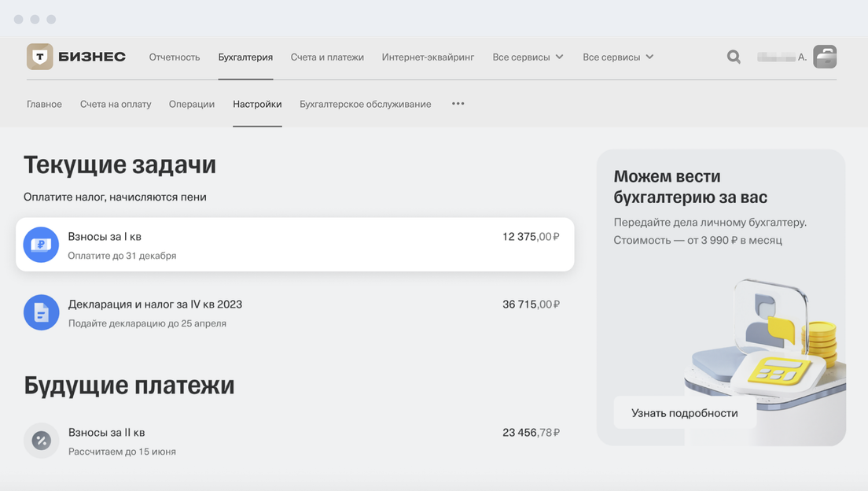The height and width of the screenshot is (491, 868).
Task: Open the three dots more-tabs menu
Action: pyautogui.click(x=458, y=104)
